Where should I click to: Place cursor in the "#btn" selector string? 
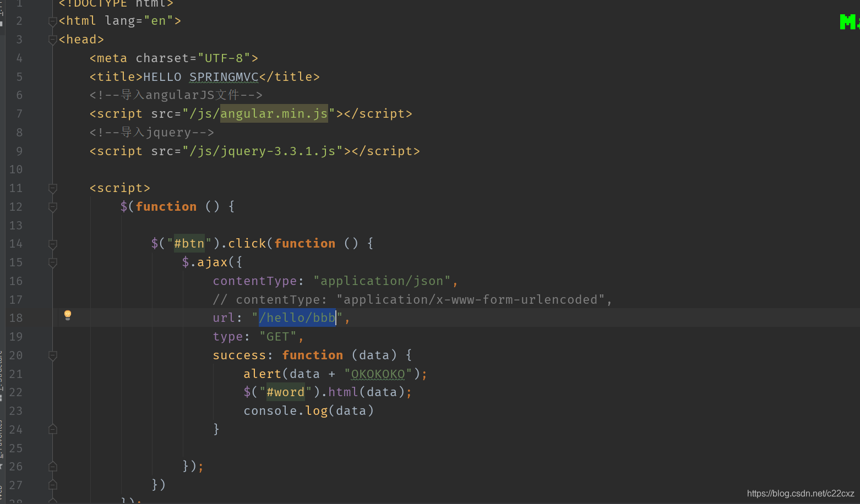pos(189,243)
